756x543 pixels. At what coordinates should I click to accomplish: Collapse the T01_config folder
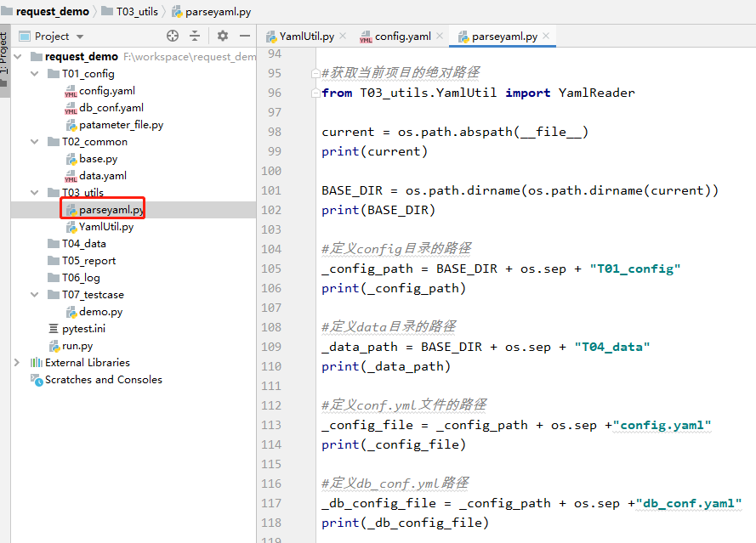[x=35, y=74]
